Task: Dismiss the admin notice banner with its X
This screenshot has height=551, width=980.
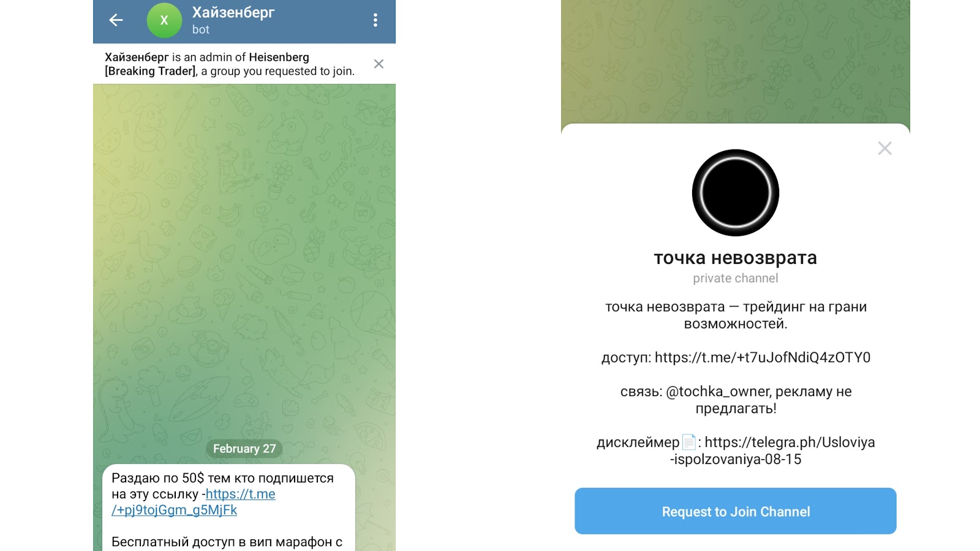Action: (379, 64)
